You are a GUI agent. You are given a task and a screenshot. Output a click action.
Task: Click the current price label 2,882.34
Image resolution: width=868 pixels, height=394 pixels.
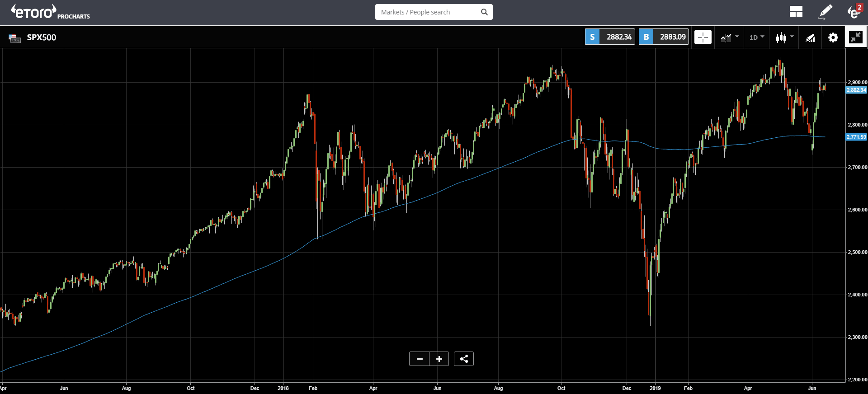(x=856, y=90)
